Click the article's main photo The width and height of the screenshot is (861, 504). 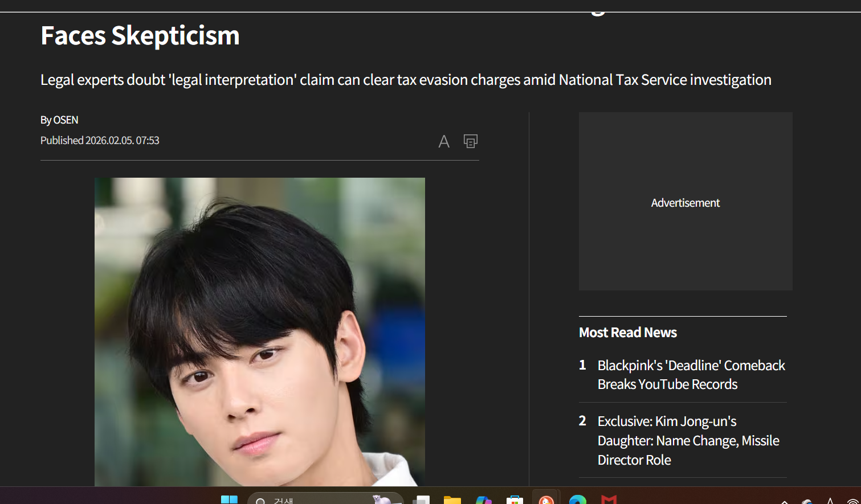259,331
